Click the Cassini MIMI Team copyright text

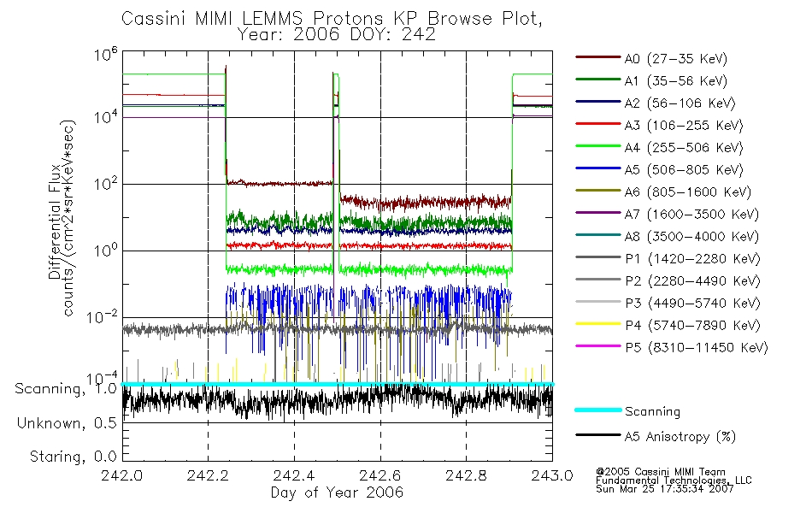coord(661,472)
